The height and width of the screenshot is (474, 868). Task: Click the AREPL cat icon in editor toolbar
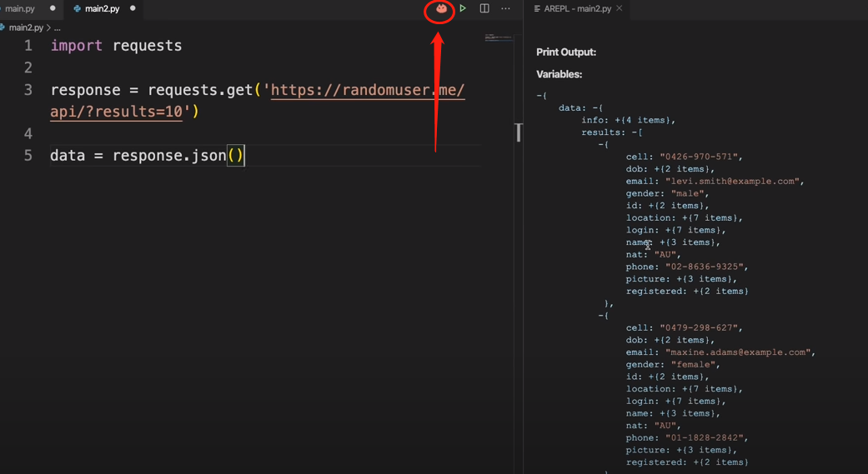pyautogui.click(x=441, y=8)
